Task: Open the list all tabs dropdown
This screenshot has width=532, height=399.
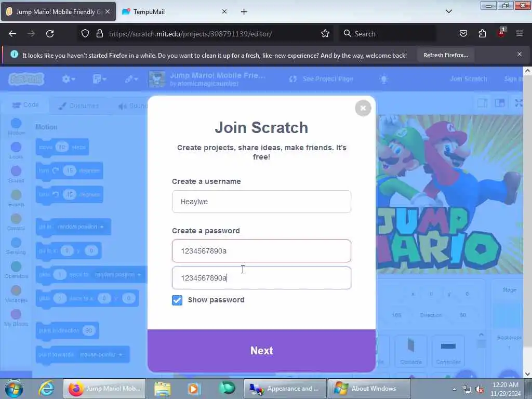Action: click(448, 11)
